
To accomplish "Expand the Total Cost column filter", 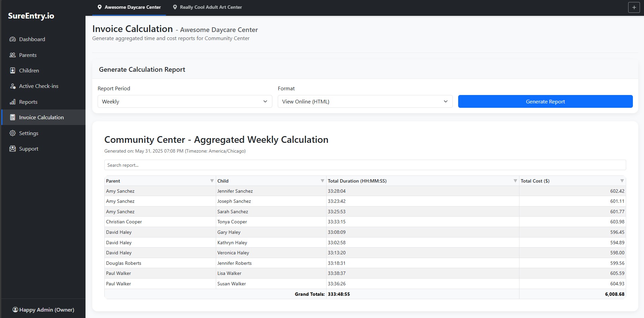I will pyautogui.click(x=622, y=181).
